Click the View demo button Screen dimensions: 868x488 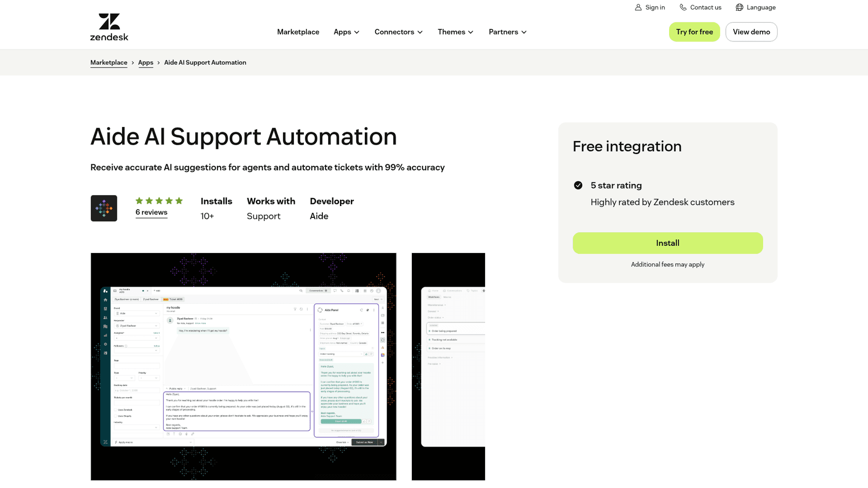(x=751, y=32)
